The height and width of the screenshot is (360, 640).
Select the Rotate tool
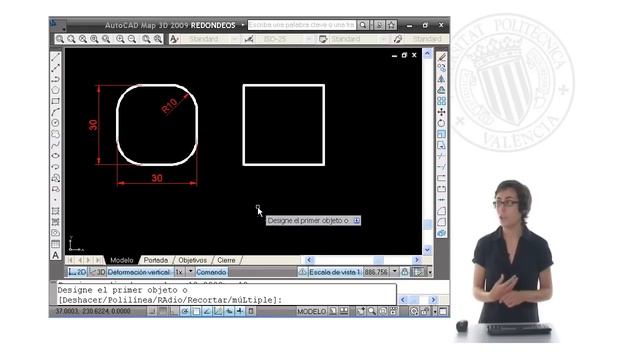tap(441, 123)
